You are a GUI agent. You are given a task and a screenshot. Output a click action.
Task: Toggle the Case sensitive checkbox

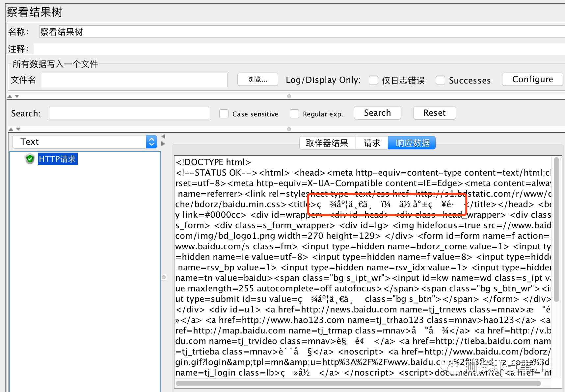click(x=224, y=114)
